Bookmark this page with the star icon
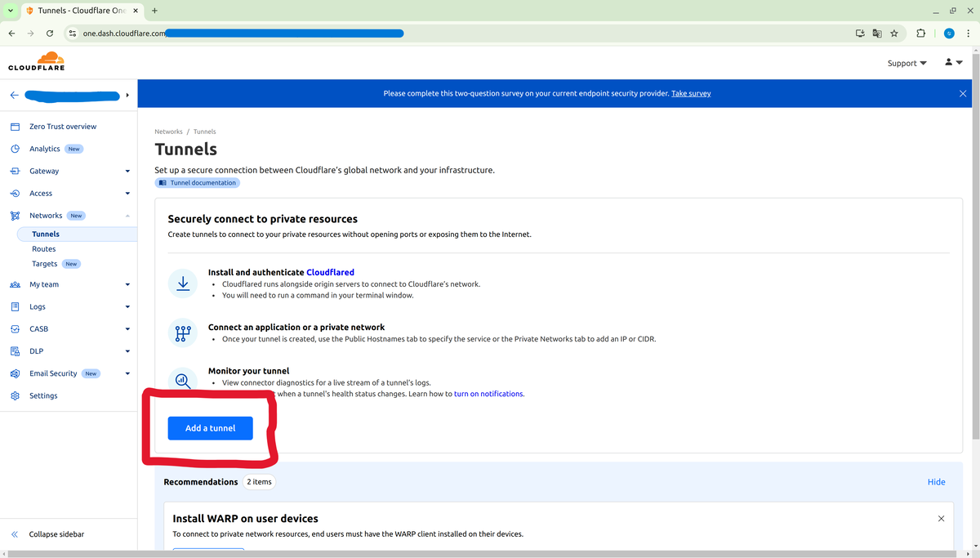Image resolution: width=980 pixels, height=558 pixels. coord(894,33)
